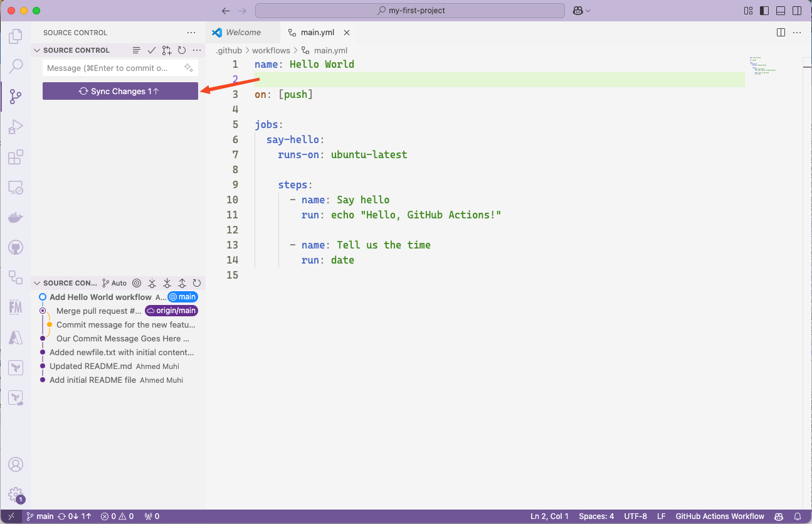The height and width of the screenshot is (524, 812).
Task: Open the Copilot menu in title bar
Action: 577,11
